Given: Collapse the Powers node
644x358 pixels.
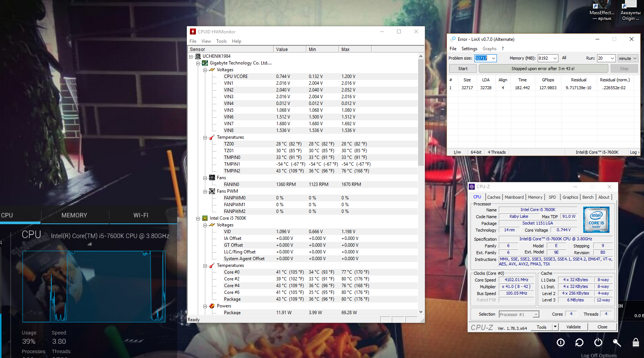Looking at the screenshot, I should click(205, 306).
